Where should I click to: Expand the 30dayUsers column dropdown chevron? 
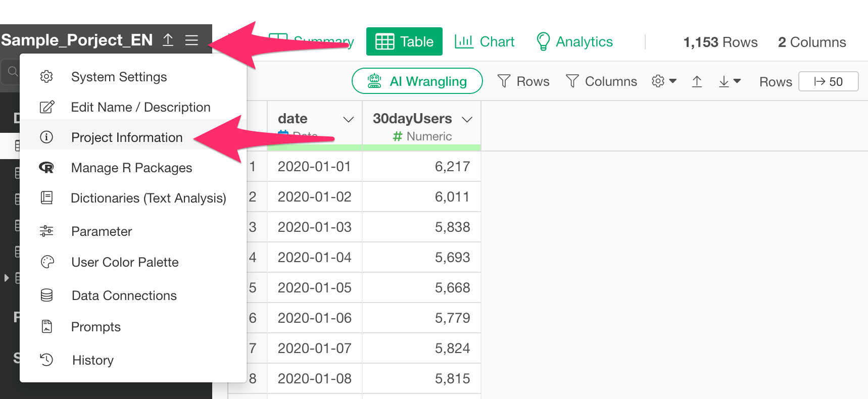pyautogui.click(x=467, y=119)
